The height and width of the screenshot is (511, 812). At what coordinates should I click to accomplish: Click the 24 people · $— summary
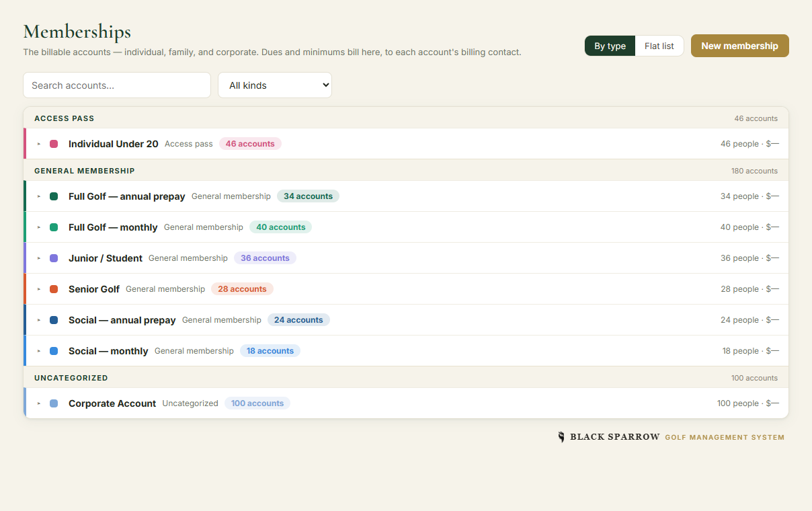click(749, 320)
